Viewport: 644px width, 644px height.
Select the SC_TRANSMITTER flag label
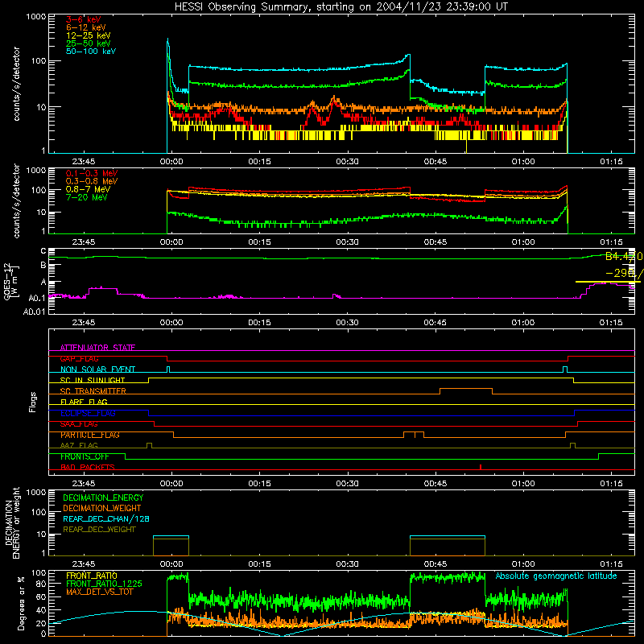(93, 391)
